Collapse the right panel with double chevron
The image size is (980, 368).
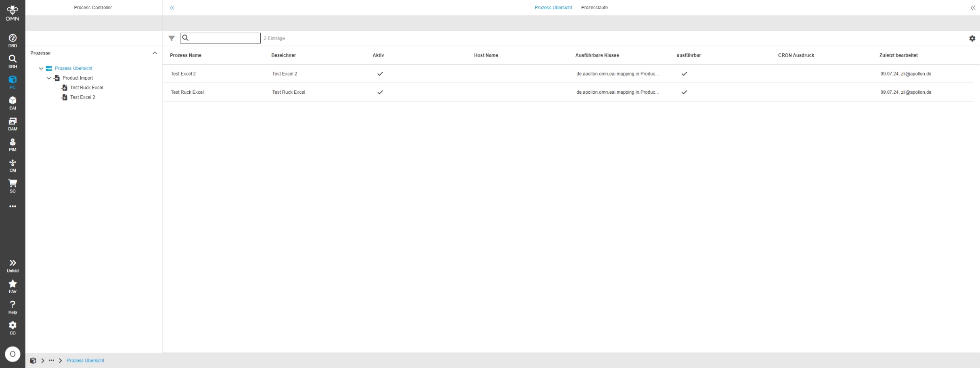tap(973, 8)
